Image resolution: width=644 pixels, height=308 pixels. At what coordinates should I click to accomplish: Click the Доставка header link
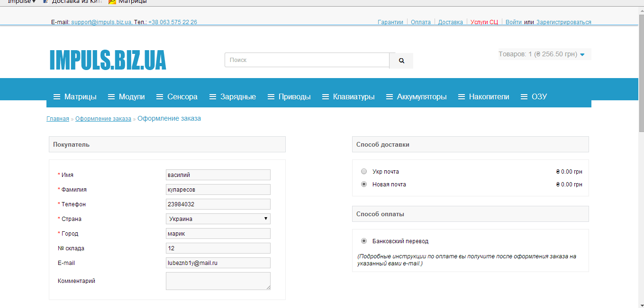tap(451, 22)
